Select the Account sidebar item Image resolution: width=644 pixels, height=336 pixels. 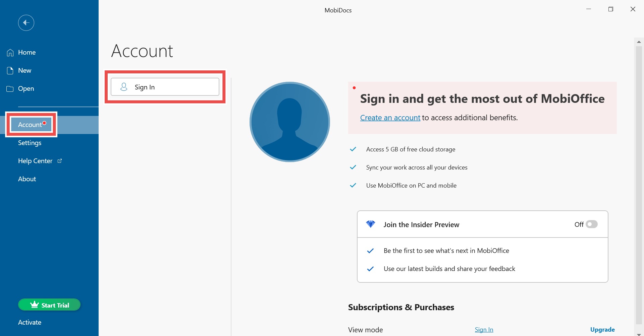[x=49, y=125]
